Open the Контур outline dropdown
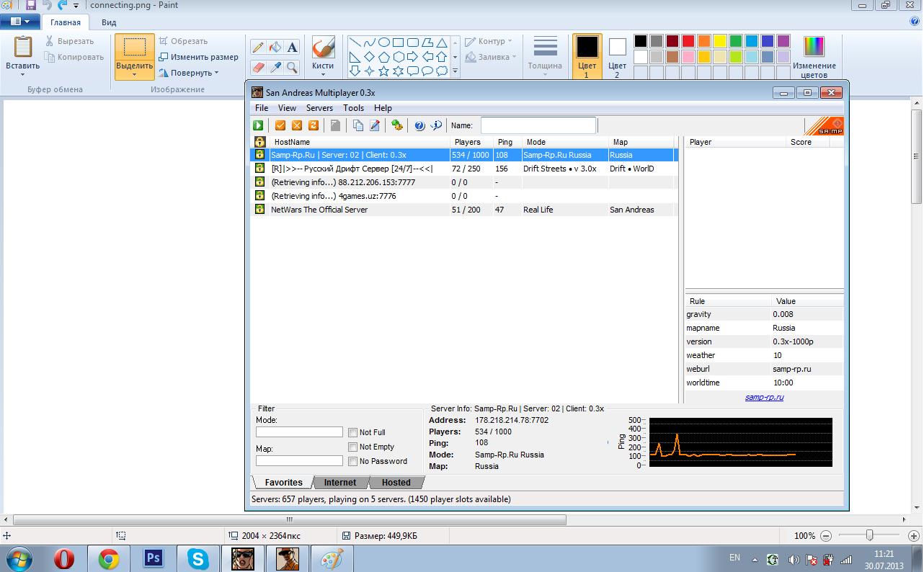The height and width of the screenshot is (572, 924). 510,41
